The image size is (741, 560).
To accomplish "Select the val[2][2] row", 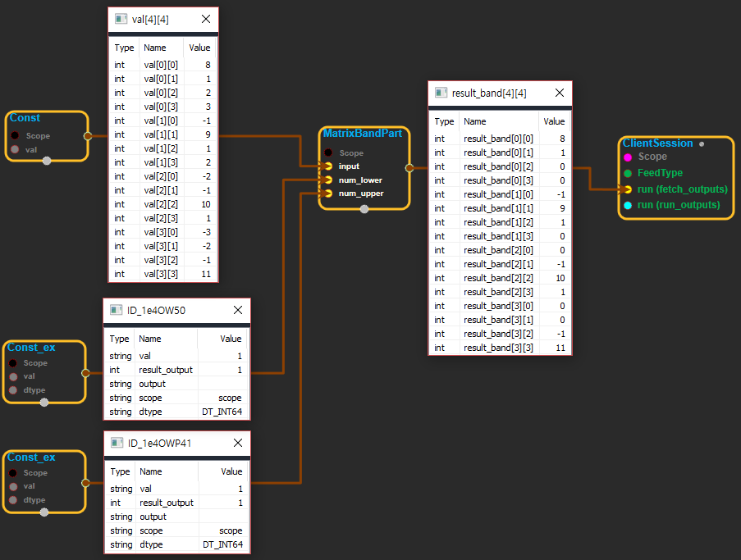I will [x=164, y=204].
